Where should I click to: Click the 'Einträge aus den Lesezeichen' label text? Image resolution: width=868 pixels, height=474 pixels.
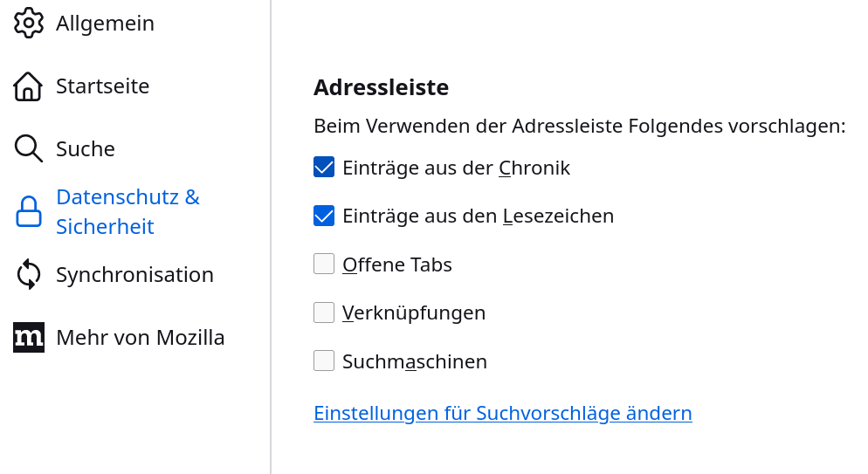(478, 216)
